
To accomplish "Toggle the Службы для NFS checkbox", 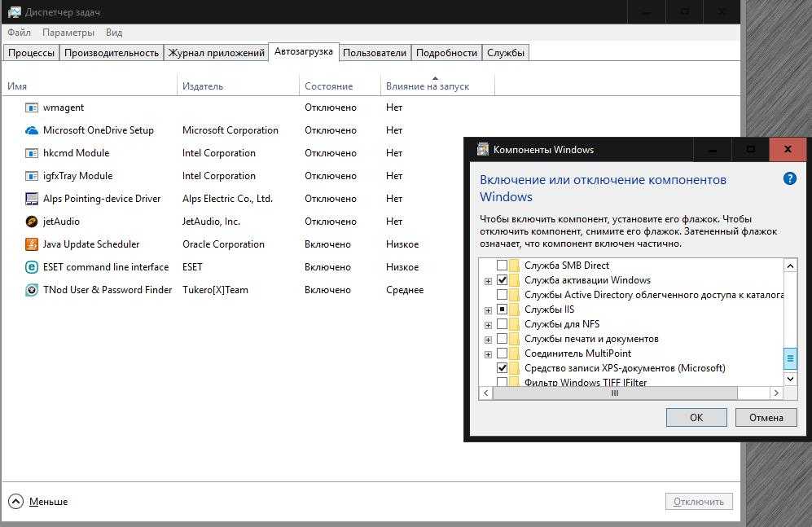I will [x=503, y=324].
